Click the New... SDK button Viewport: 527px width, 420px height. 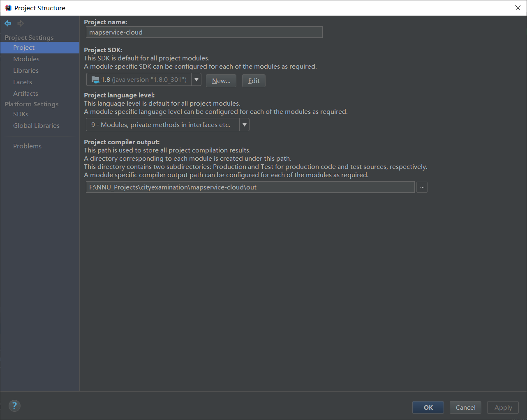click(221, 81)
